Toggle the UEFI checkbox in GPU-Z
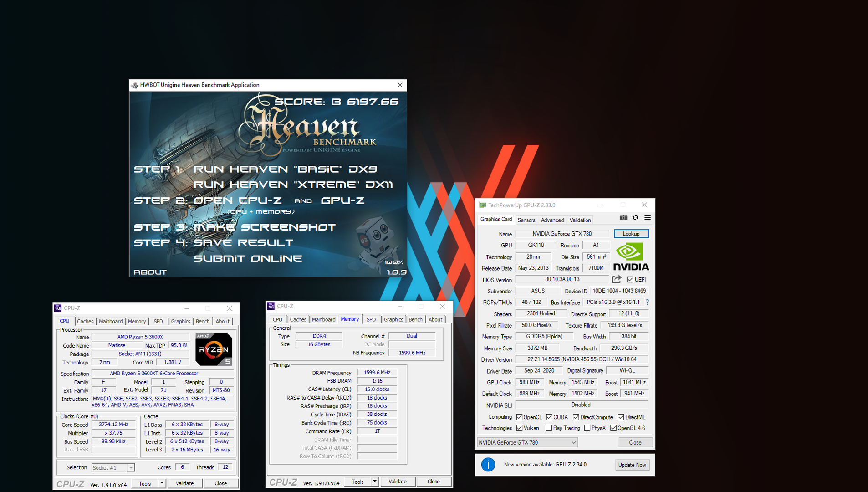Viewport: 868px width, 492px height. pyautogui.click(x=630, y=280)
